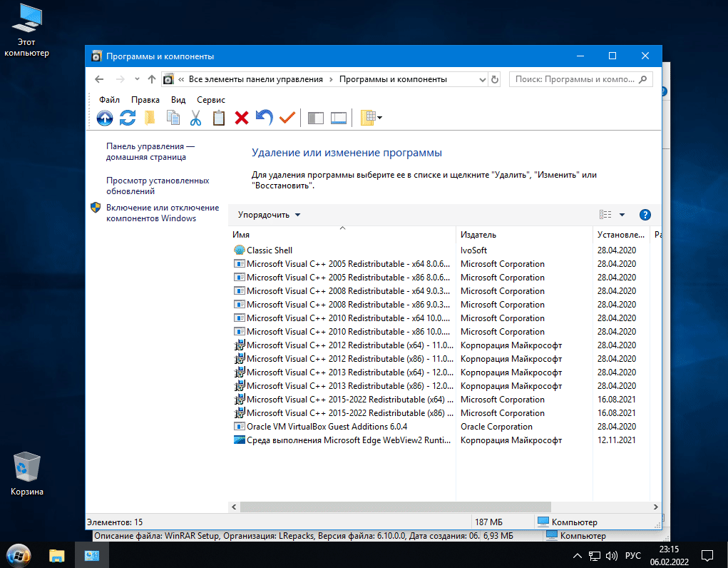Screen dimensions: 728x568
Task: Click the volume icon in the tray
Action: 612,555
